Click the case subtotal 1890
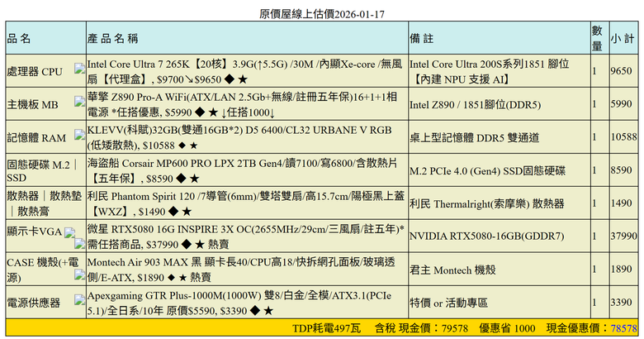Viewport: 644px width, 339px height. tap(621, 269)
